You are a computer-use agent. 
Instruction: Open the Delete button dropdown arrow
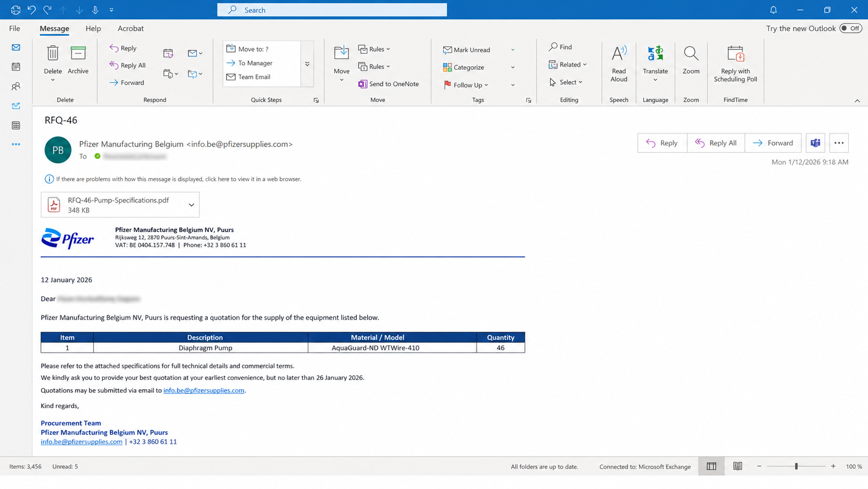pos(52,80)
